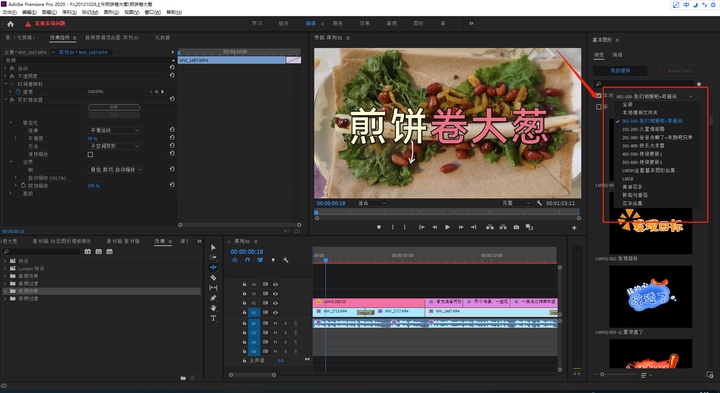Click the Extract button in program monitor
Image resolution: width=720 pixels, height=393 pixels.
[x=503, y=227]
